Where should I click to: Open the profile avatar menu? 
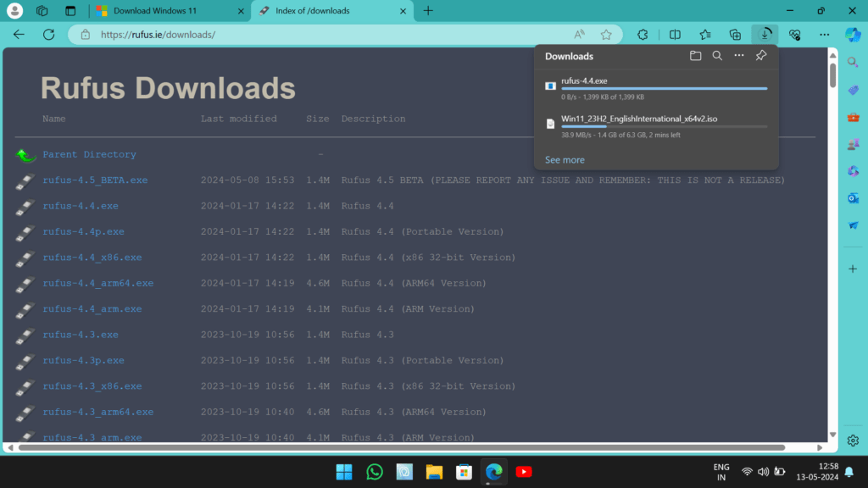14,10
